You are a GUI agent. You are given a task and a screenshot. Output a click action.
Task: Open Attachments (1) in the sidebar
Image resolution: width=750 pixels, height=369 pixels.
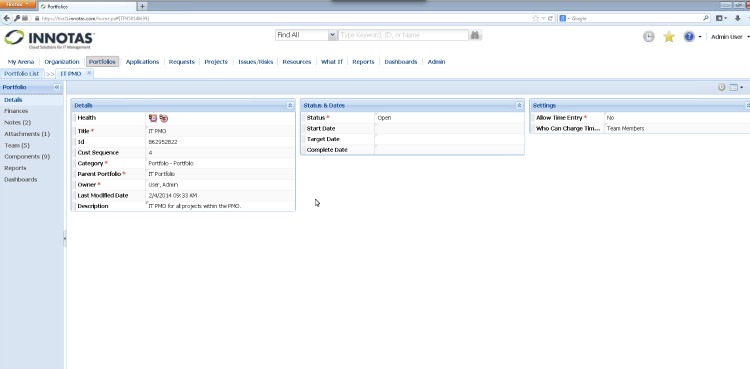pyautogui.click(x=27, y=134)
